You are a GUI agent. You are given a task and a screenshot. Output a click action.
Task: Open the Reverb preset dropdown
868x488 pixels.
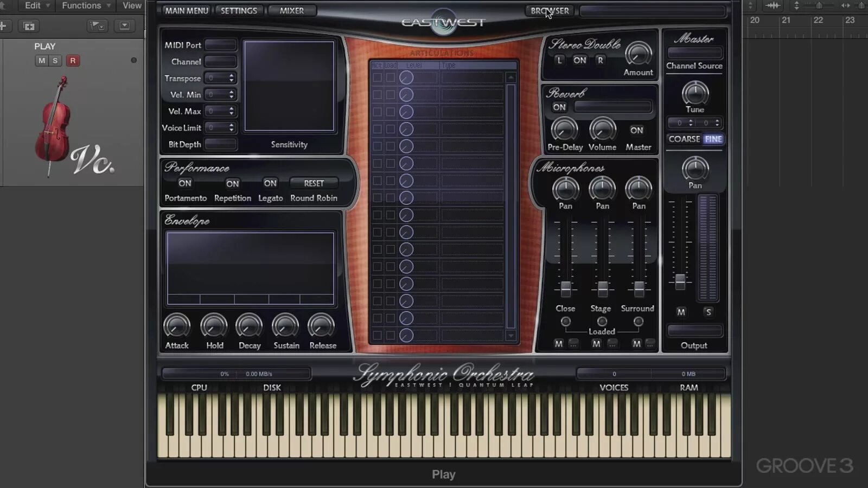tap(613, 107)
